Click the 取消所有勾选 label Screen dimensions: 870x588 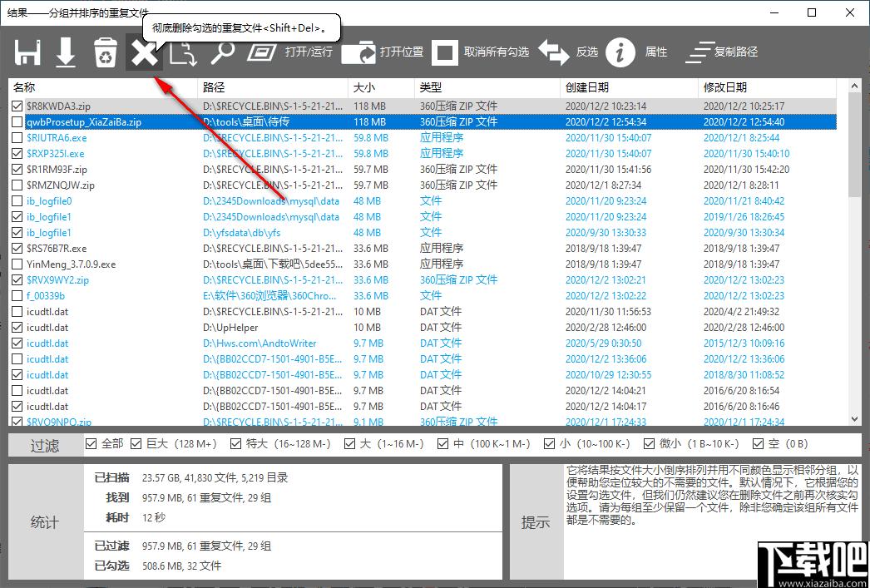pyautogui.click(x=497, y=52)
